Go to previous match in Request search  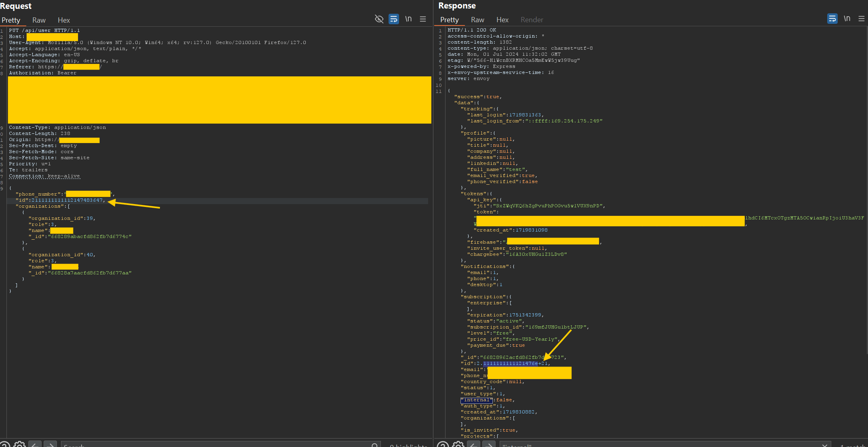point(35,445)
